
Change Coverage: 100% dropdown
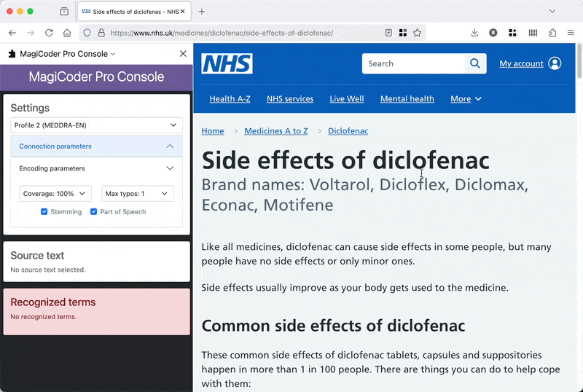(x=55, y=194)
